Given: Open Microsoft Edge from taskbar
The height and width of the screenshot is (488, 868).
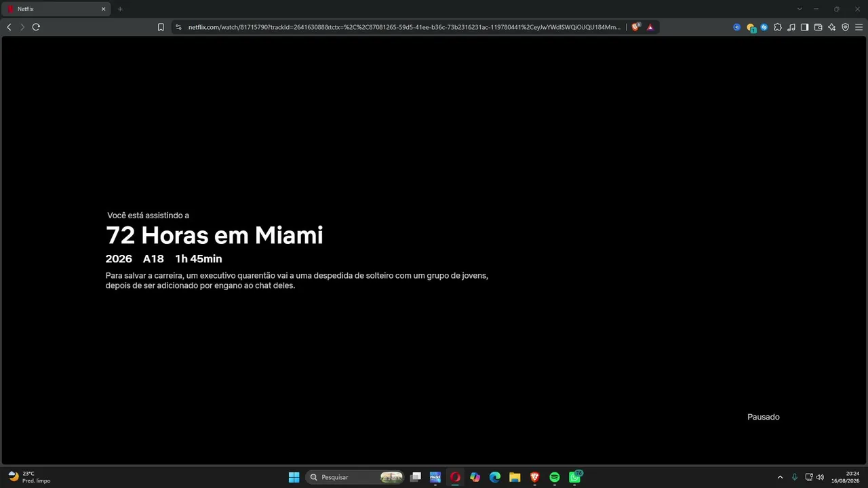Looking at the screenshot, I should tap(495, 477).
